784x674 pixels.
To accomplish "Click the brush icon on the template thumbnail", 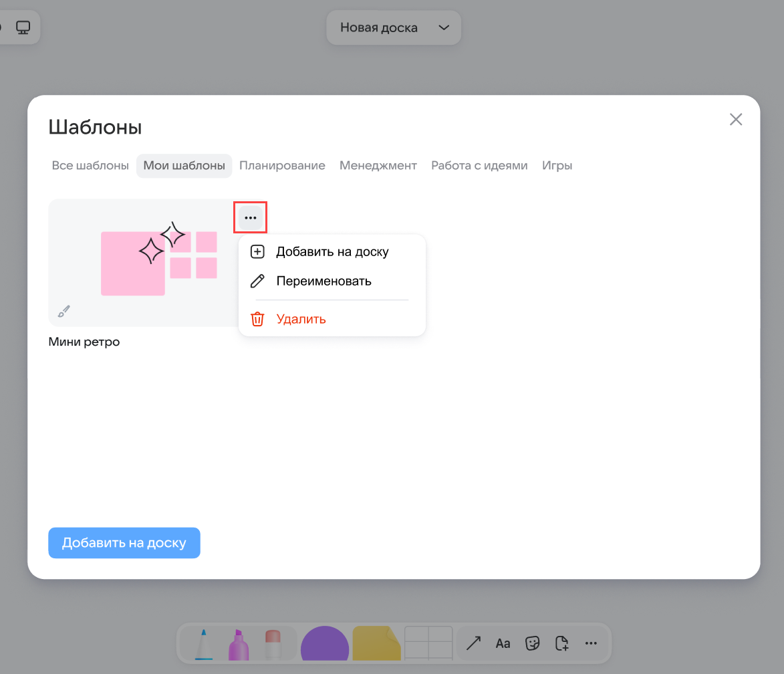I will (x=63, y=311).
